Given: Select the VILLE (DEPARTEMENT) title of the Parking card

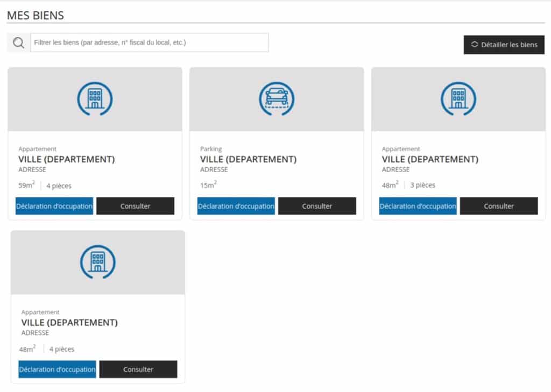Looking at the screenshot, I should (249, 159).
